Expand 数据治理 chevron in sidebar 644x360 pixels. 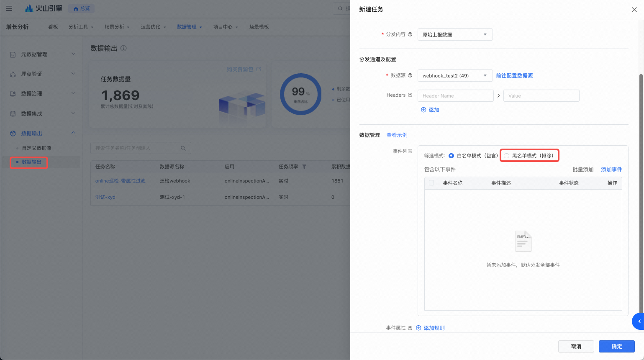click(x=73, y=93)
